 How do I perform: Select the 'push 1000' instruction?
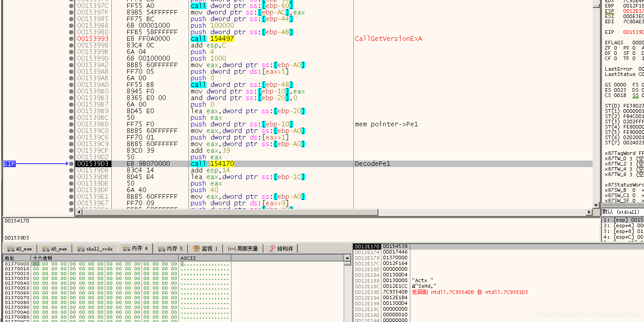coord(208,58)
